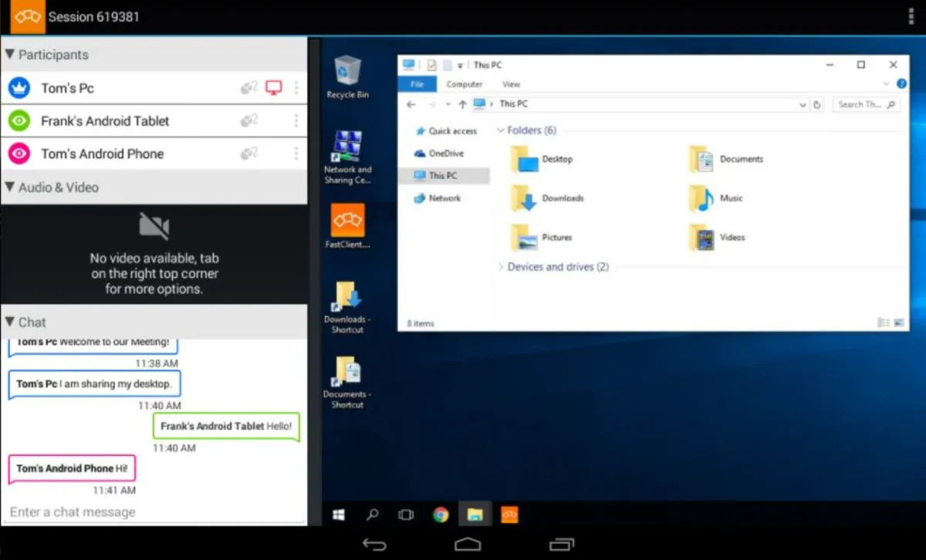Open the Recycle Bin on the remote desktop
This screenshot has height=560, width=926.
347,77
